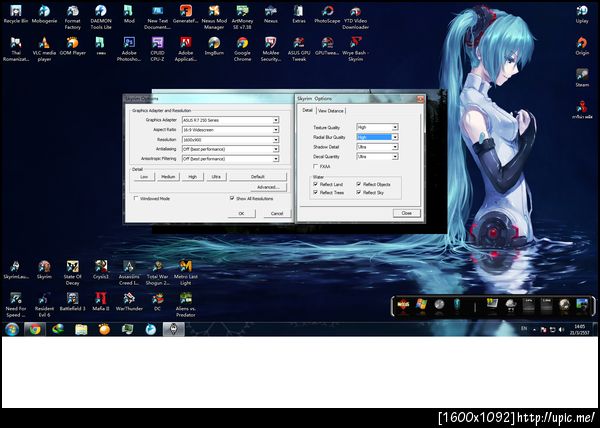Open DAEMON Tools Lite desktop icon

point(101,17)
